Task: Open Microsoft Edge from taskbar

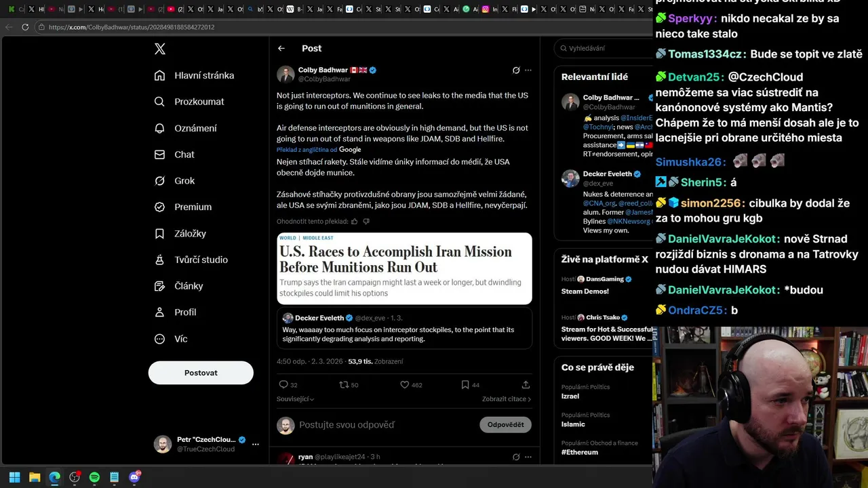Action: click(x=54, y=477)
